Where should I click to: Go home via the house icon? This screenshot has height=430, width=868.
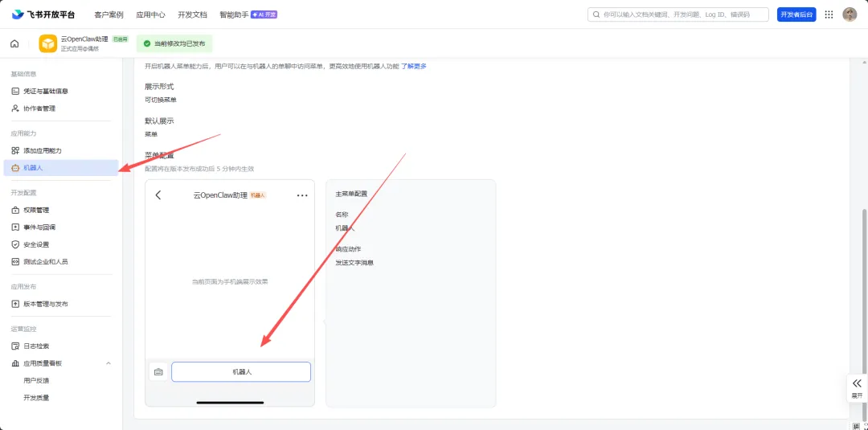coord(14,43)
